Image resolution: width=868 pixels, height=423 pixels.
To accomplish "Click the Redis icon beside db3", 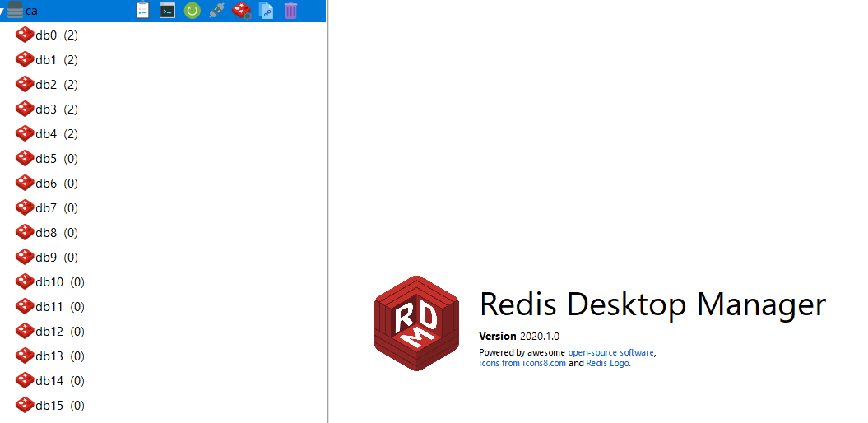I will click(25, 109).
